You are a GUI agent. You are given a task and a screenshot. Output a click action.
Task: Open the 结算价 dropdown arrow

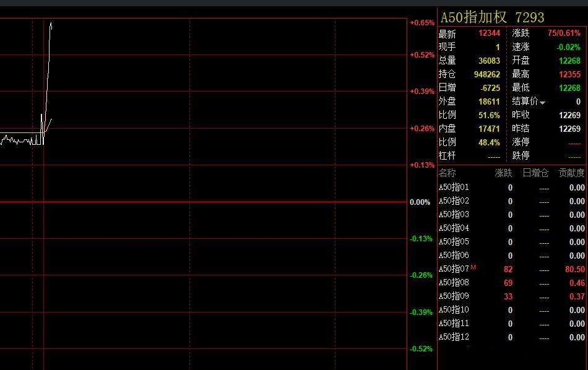(x=543, y=102)
